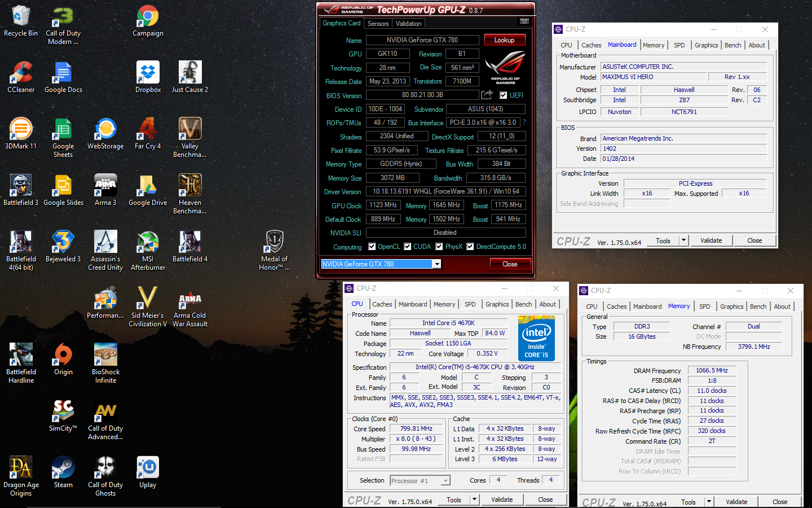Click the Bus Interface help question mark
This screenshot has width=812, height=508.
click(x=524, y=122)
